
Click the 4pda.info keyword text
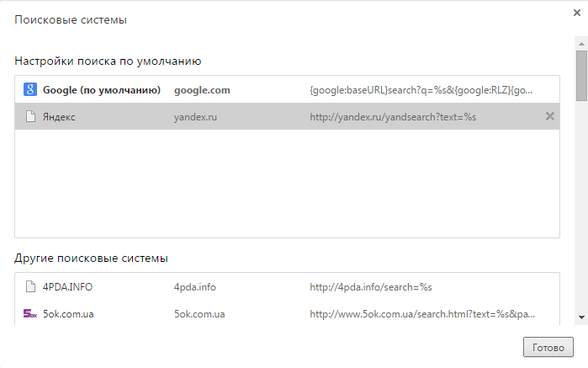194,287
